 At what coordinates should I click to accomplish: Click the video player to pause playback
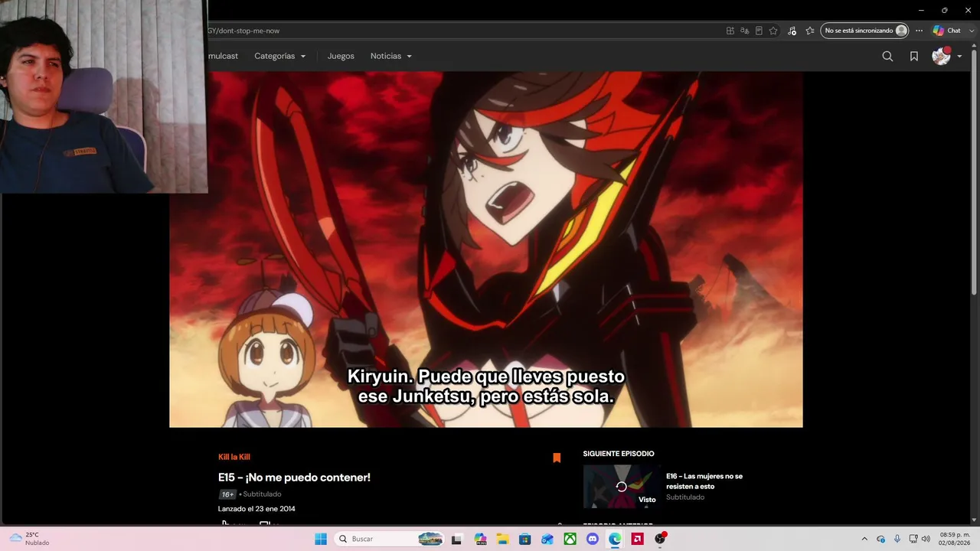coord(486,249)
